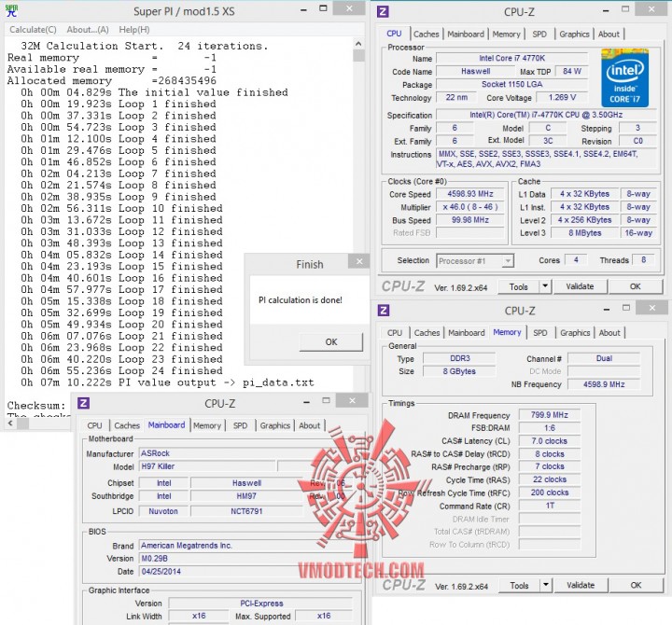
Task: Click OK button in top CPU-Z window
Action: pyautogui.click(x=636, y=286)
